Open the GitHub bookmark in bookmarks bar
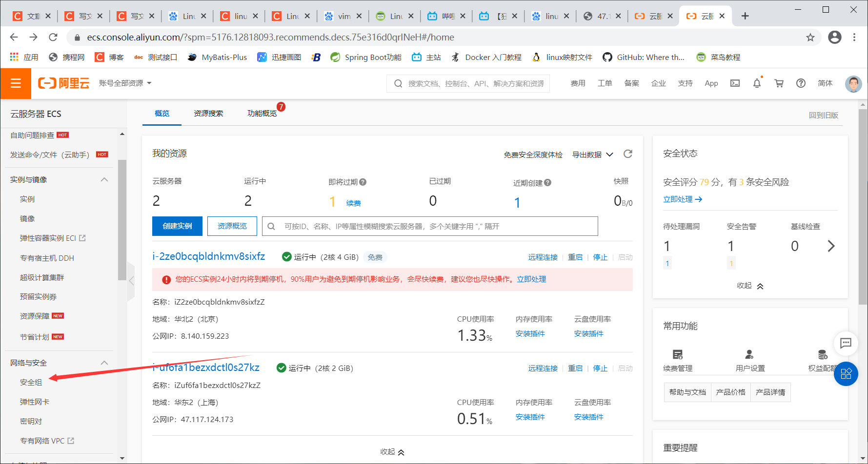 point(644,57)
